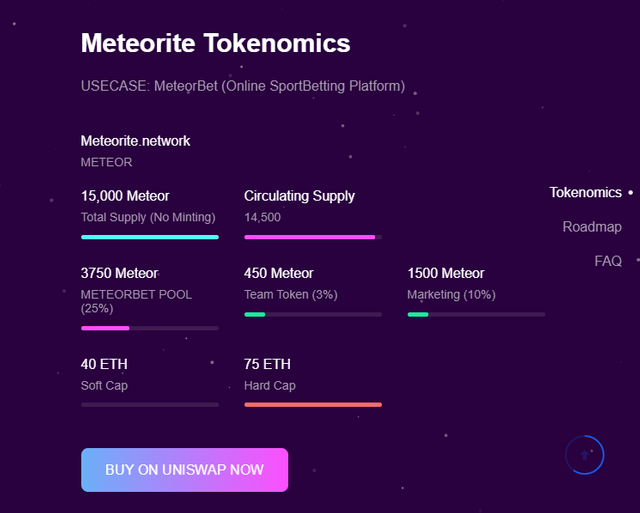The height and width of the screenshot is (513, 640).
Task: Click the scroll-to-top circular arrow icon
Action: [x=585, y=455]
